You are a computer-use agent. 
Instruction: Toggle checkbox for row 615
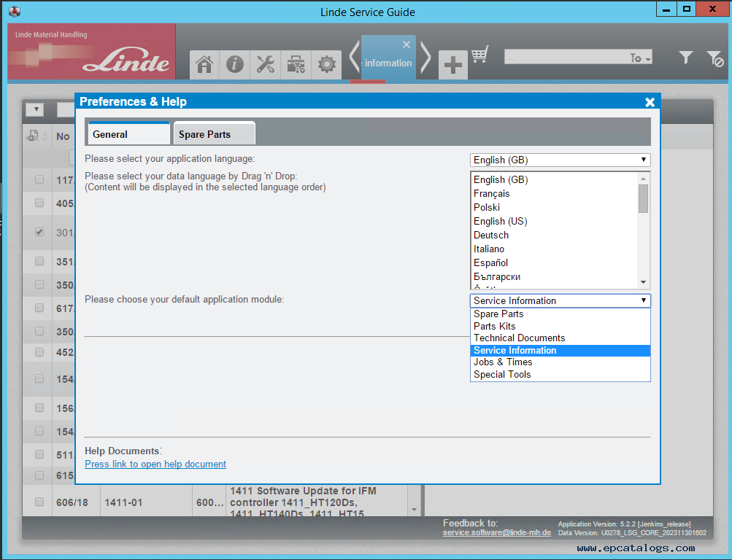point(39,475)
